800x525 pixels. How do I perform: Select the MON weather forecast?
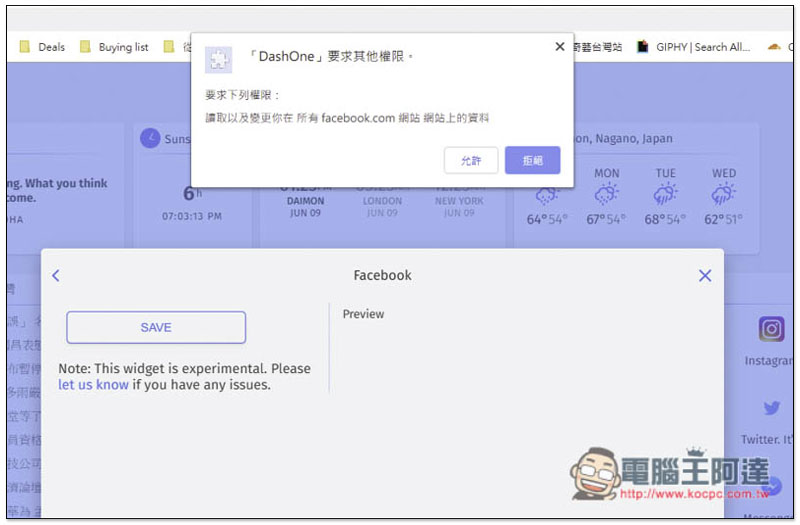click(x=606, y=196)
